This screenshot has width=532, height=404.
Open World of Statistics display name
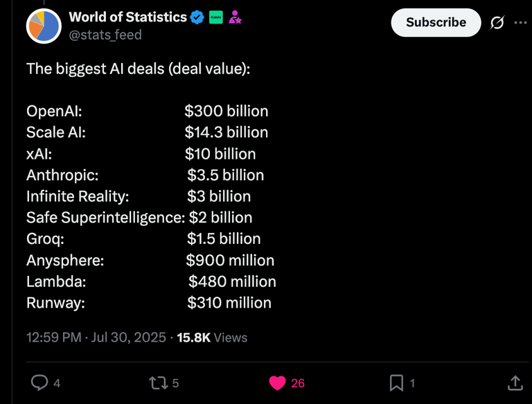(127, 17)
